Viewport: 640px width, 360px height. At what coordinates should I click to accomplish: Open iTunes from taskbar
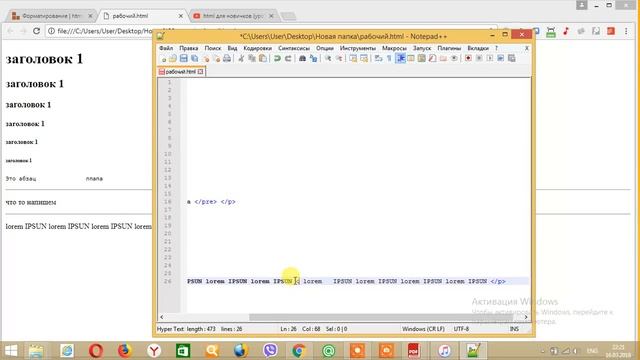pyautogui.click(x=444, y=351)
